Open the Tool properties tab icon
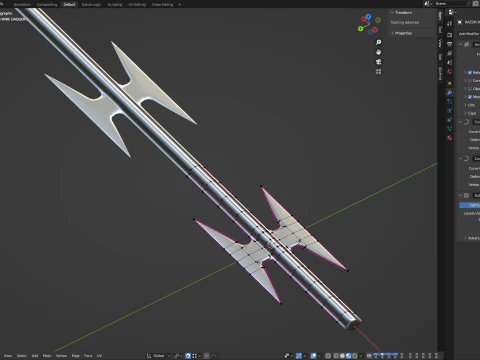This screenshot has width=480, height=360. tap(450, 24)
